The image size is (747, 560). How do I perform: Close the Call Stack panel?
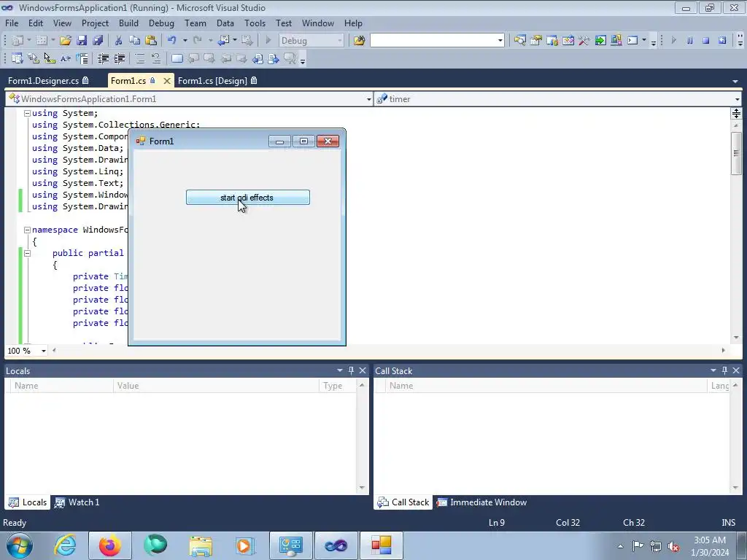(736, 370)
